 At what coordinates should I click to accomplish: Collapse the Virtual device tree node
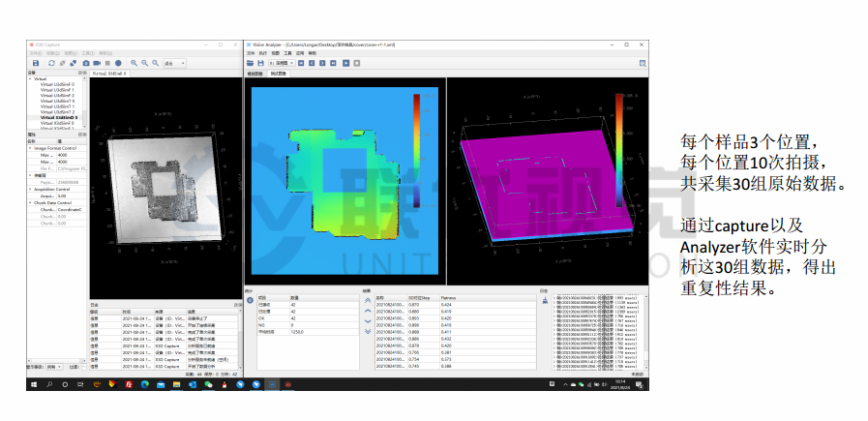[x=29, y=78]
